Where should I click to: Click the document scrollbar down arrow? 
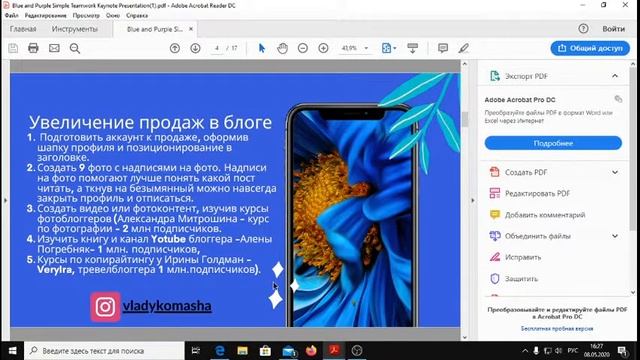tap(464, 337)
